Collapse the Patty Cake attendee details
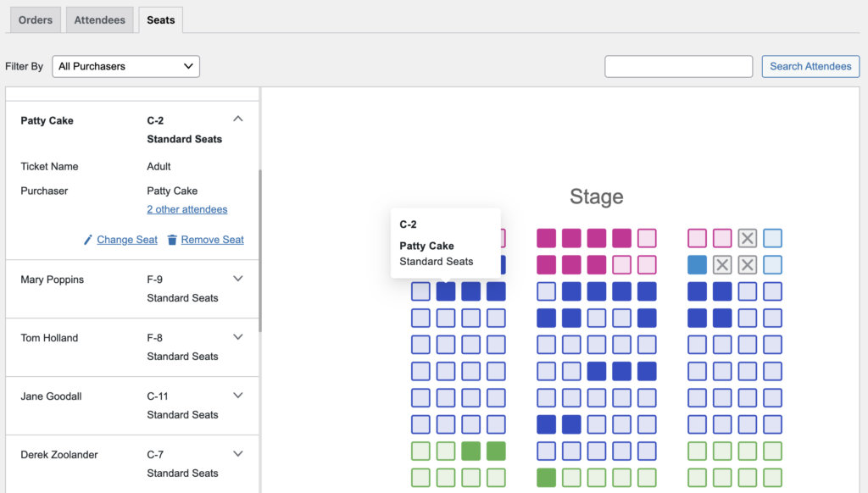Viewport: 868px width, 493px height. [238, 119]
